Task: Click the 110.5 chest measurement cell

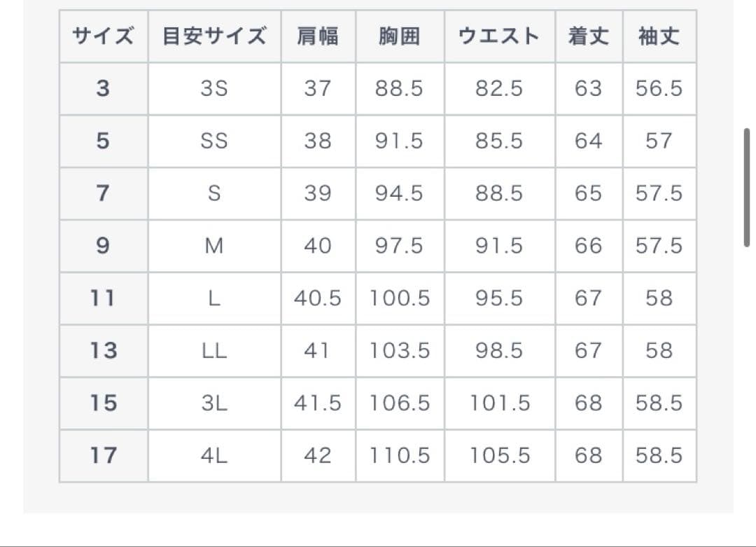Action: coord(399,456)
